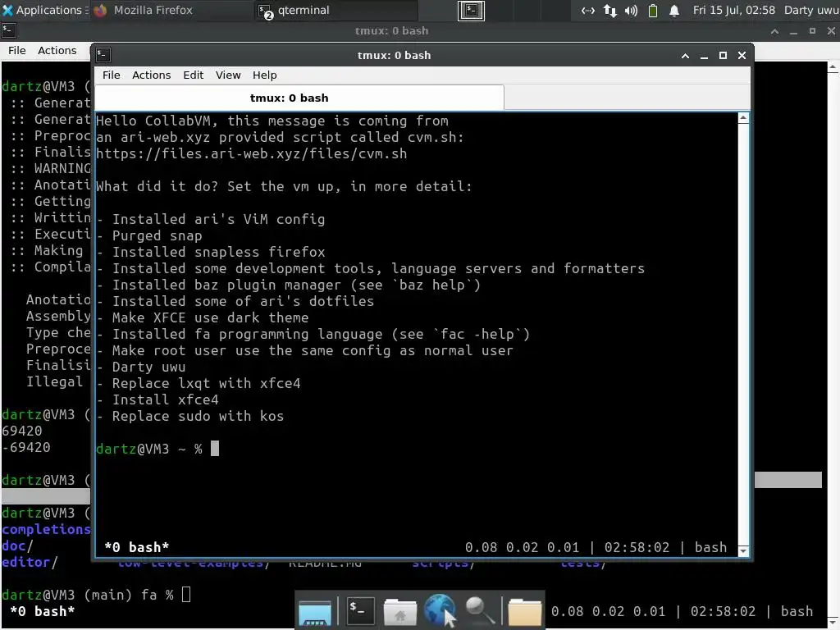Open the Applications menu in the top panel

click(43, 10)
